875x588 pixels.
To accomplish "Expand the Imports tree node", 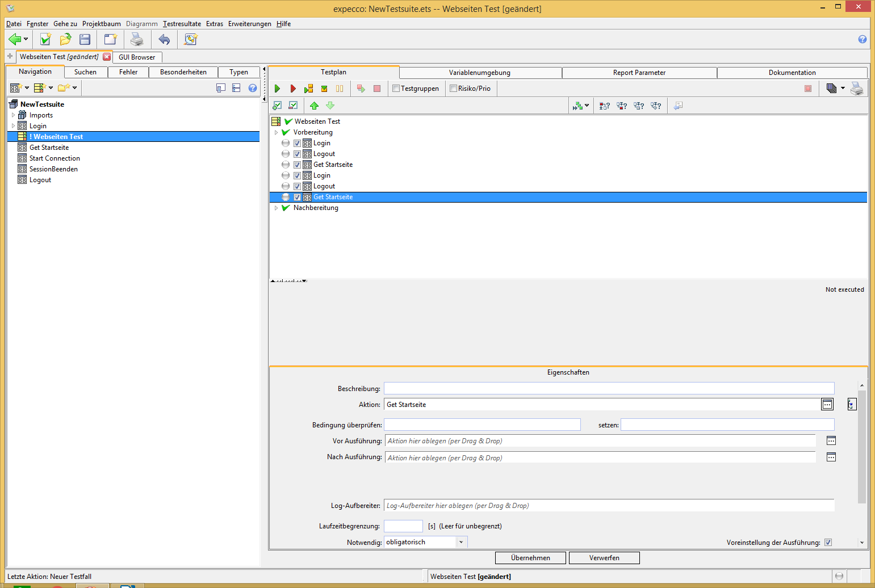I will click(x=14, y=115).
